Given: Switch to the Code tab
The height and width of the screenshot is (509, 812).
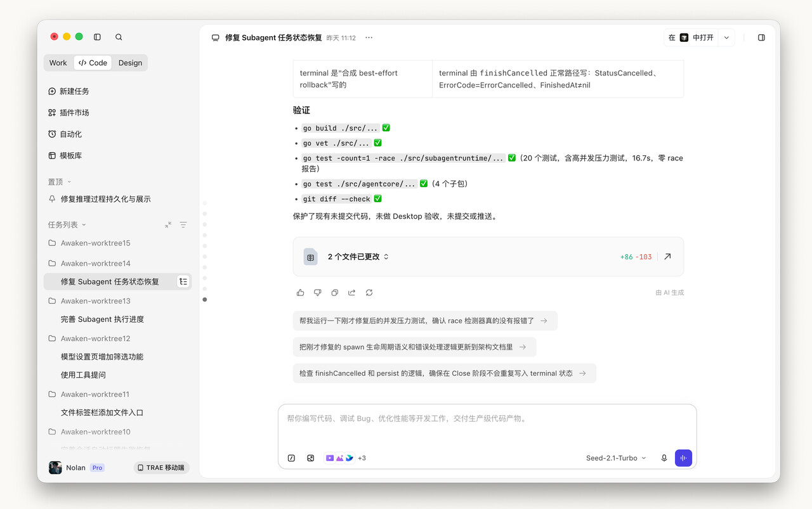Looking at the screenshot, I should pyautogui.click(x=93, y=63).
